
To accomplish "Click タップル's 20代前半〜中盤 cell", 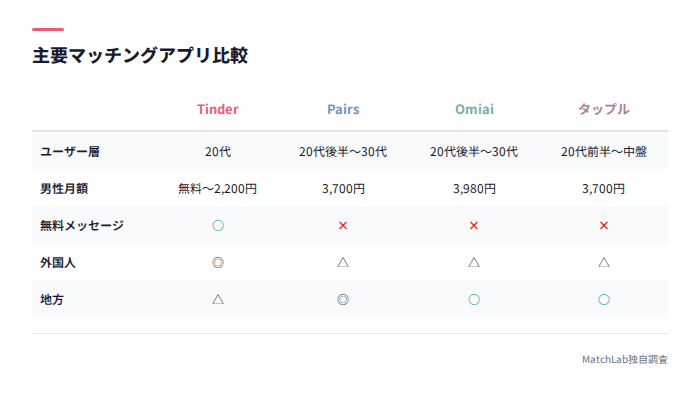I will (604, 152).
